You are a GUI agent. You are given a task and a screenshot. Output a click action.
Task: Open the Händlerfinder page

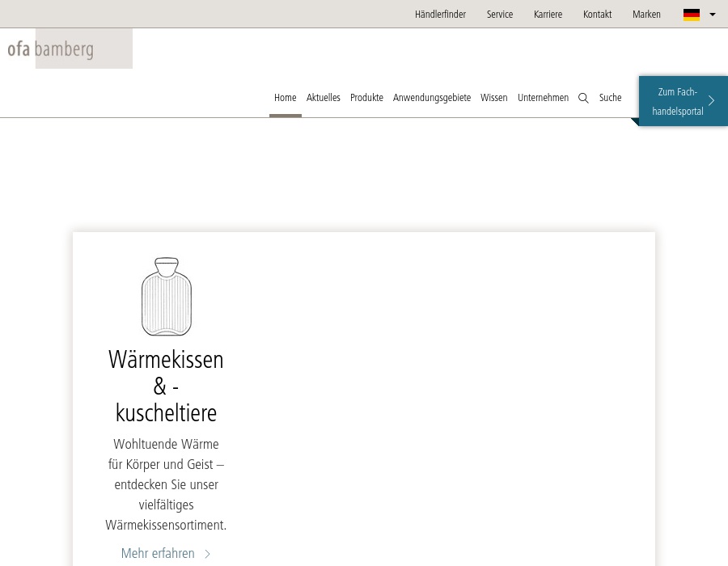440,14
